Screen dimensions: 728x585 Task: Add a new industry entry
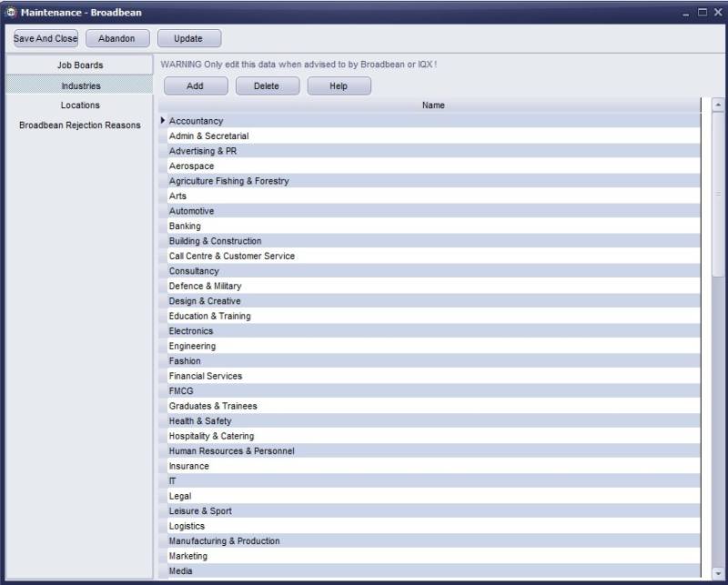[x=196, y=86]
